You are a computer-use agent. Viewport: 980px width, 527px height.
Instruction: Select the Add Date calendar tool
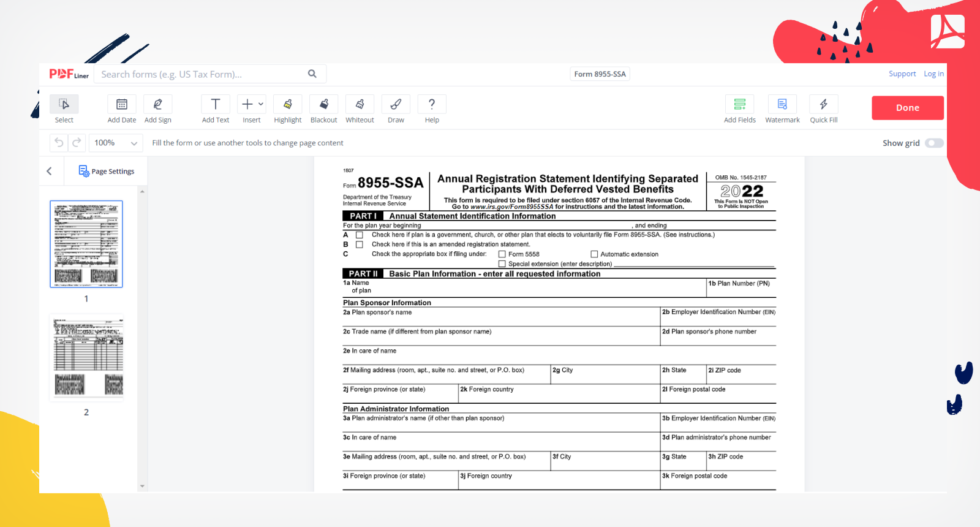coord(122,105)
